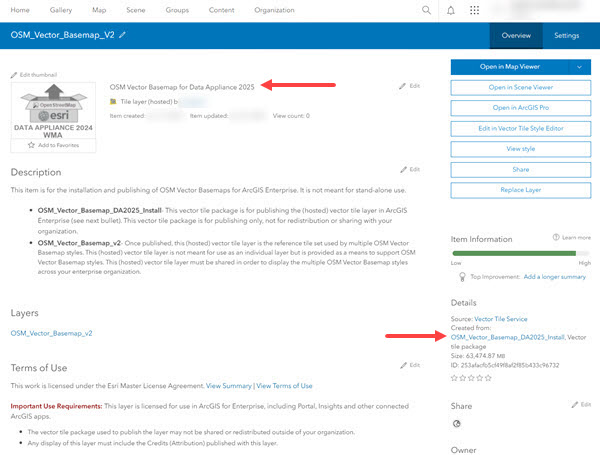Open the Content menu item
The height and width of the screenshot is (455, 600).
(222, 10)
